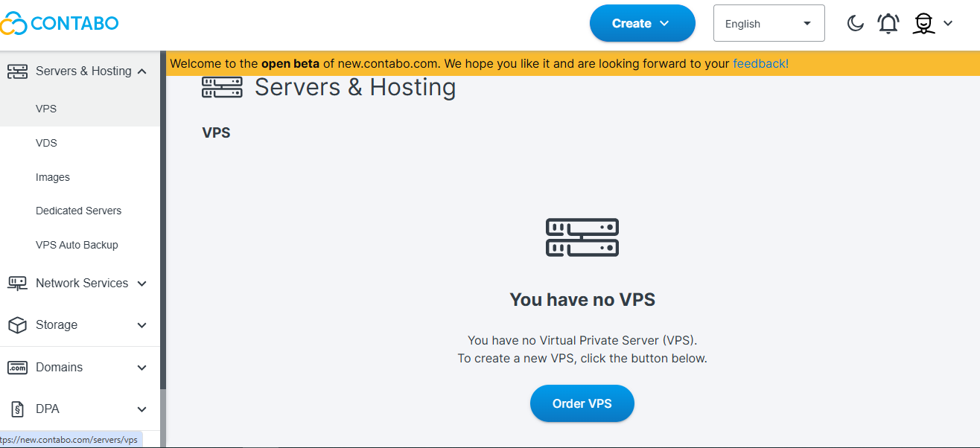Open the Create dropdown button
Viewport: 980px width, 448px height.
(642, 24)
